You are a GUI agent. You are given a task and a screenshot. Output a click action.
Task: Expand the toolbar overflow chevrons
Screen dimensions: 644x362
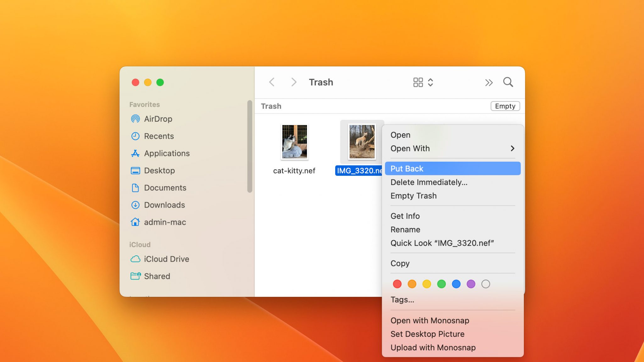point(489,83)
